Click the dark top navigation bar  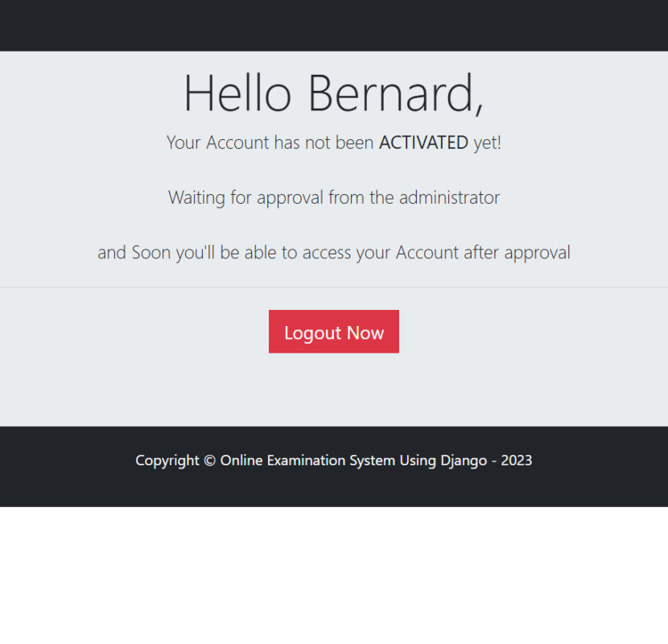[x=333, y=25]
